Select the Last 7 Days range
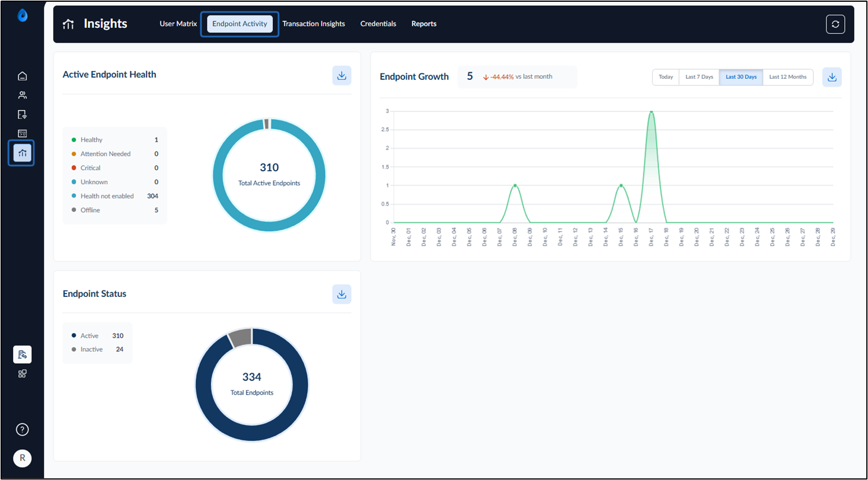 (699, 77)
